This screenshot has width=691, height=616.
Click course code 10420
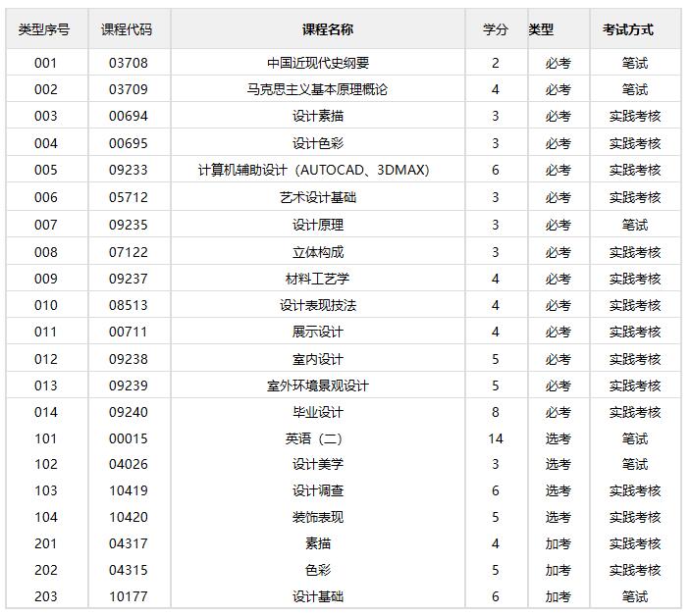[x=129, y=517]
